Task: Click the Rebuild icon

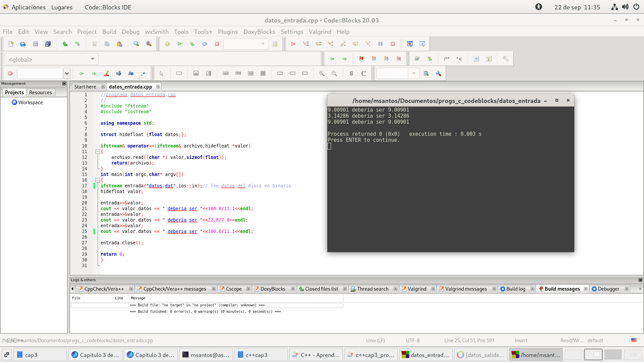Action: (x=205, y=44)
